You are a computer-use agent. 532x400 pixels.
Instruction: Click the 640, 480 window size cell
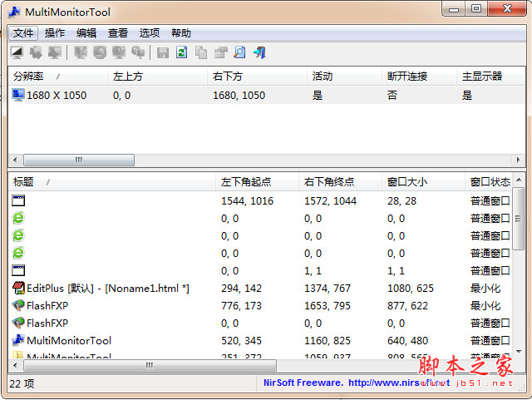407,341
